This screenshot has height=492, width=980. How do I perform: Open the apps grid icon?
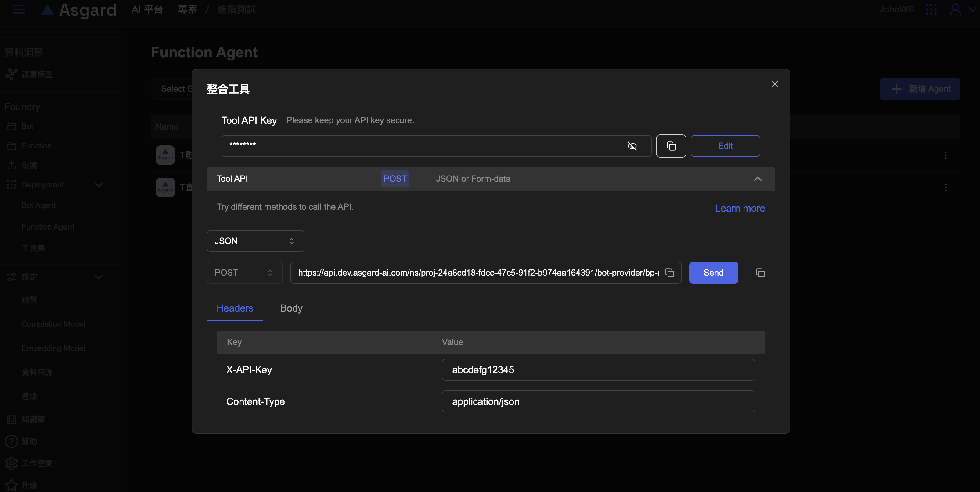(x=931, y=9)
